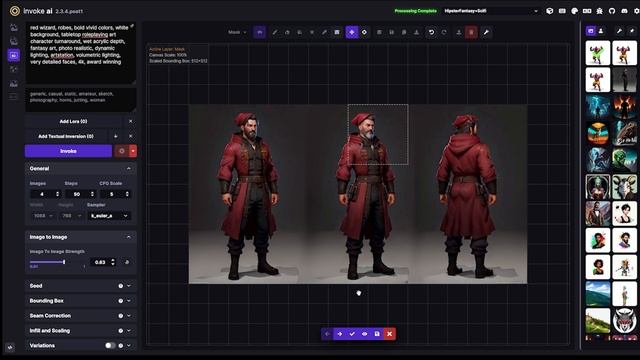Select the Erase Bounding Box tool
The image size is (640, 360).
[x=312, y=32]
